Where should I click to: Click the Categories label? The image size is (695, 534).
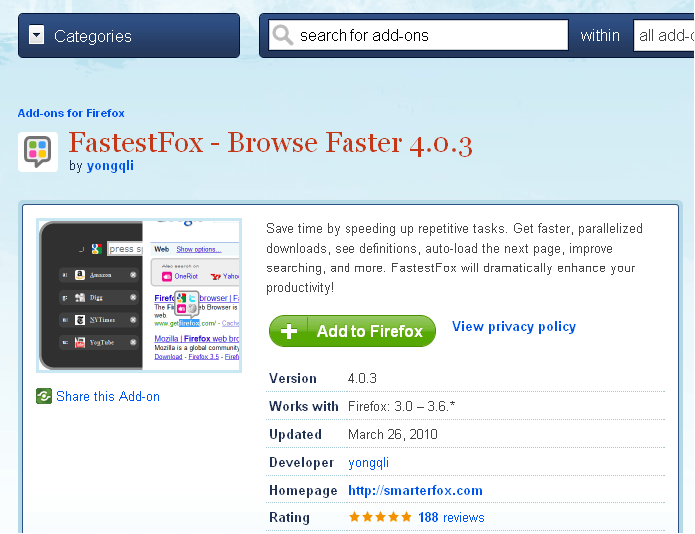(93, 36)
